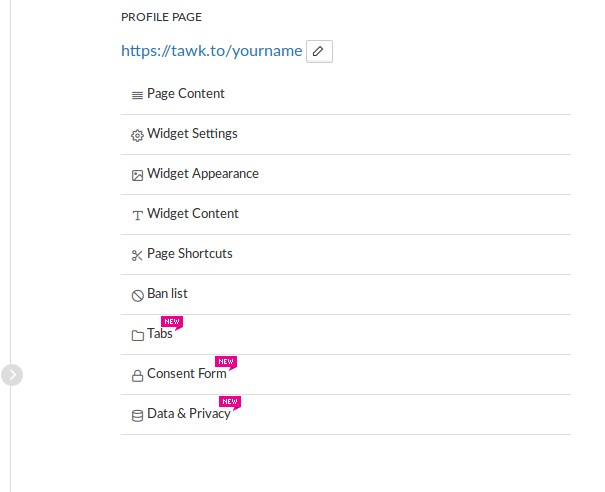Select Widget Appearance option

pos(203,174)
